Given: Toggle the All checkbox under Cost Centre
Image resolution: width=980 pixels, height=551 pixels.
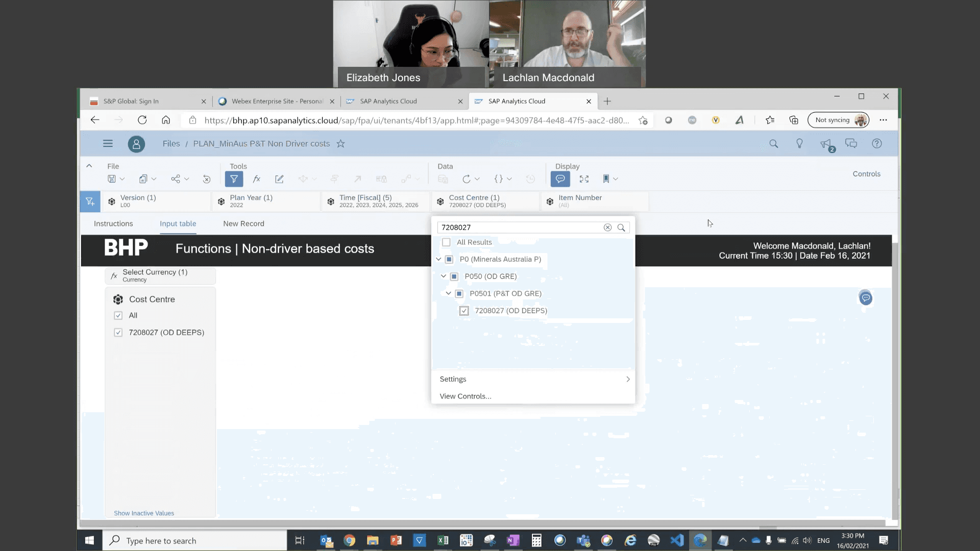Looking at the screenshot, I should tap(118, 315).
